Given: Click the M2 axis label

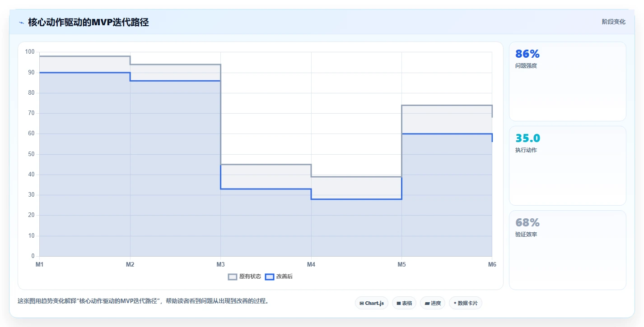Looking at the screenshot, I should (x=130, y=264).
